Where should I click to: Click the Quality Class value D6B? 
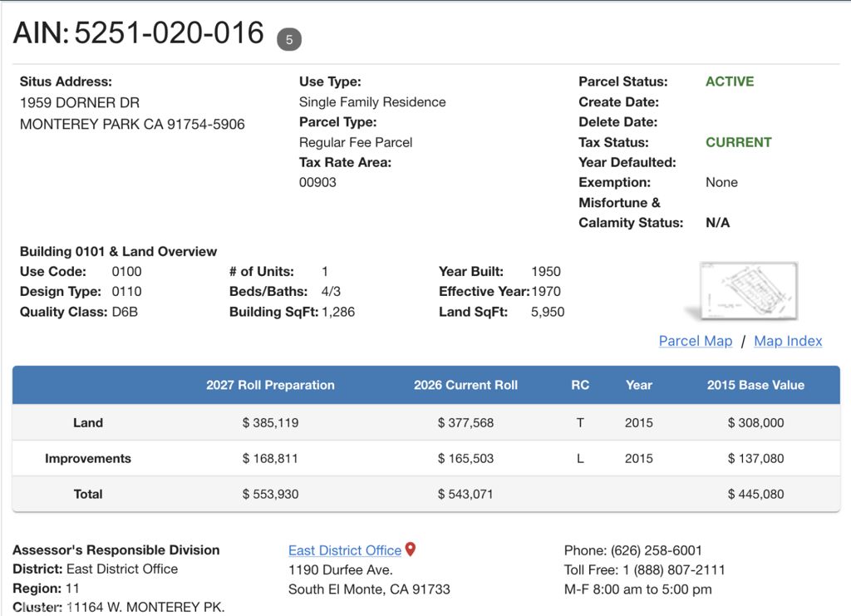coord(125,312)
